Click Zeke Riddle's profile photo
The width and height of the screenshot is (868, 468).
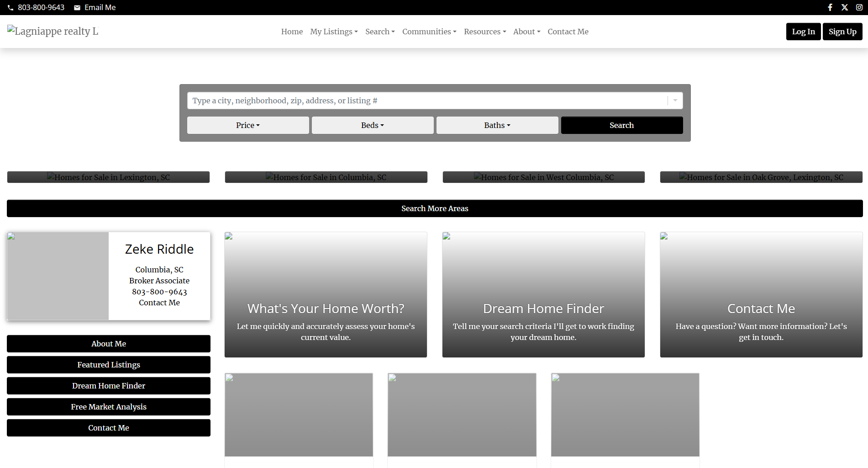point(58,276)
